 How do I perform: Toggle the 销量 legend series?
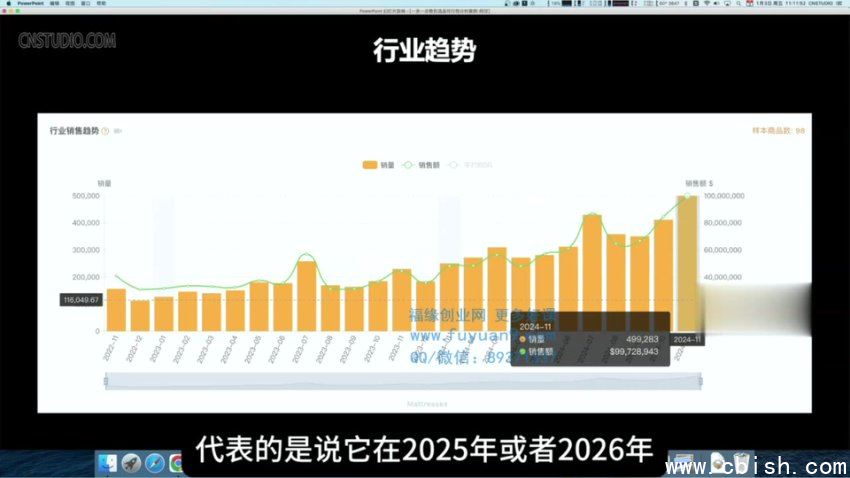pyautogui.click(x=378, y=164)
